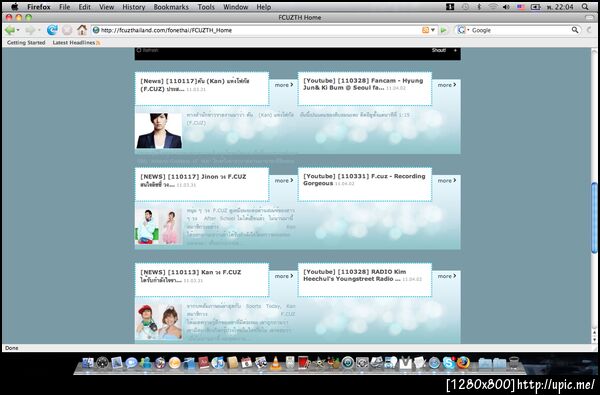Open the Trash in the Dock
The image size is (600, 395).
click(x=514, y=363)
